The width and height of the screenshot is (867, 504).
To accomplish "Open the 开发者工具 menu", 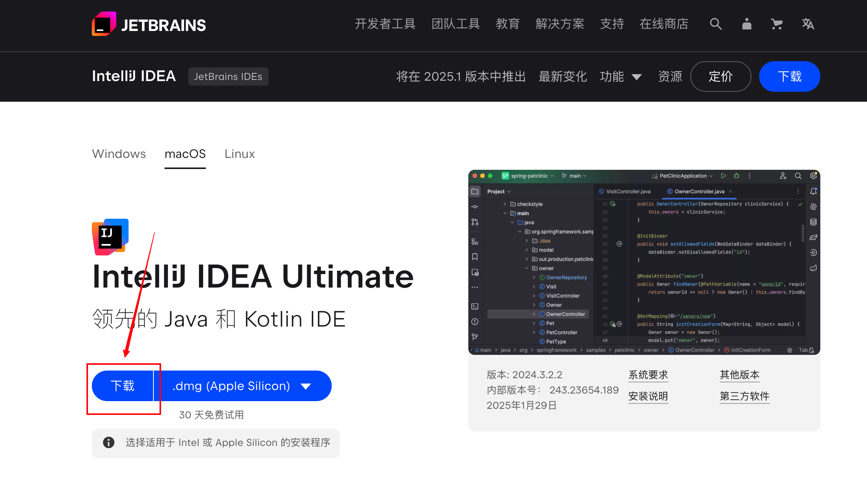I will coord(385,24).
